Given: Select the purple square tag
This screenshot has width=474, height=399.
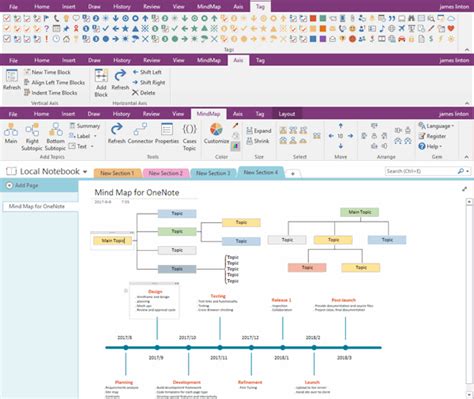Looking at the screenshot, I should 323,39.
